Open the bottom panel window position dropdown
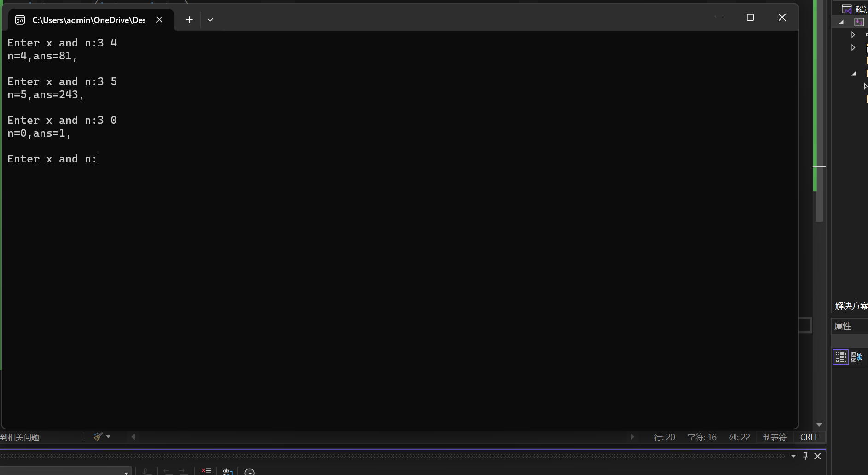This screenshot has height=475, width=868. tap(793, 456)
